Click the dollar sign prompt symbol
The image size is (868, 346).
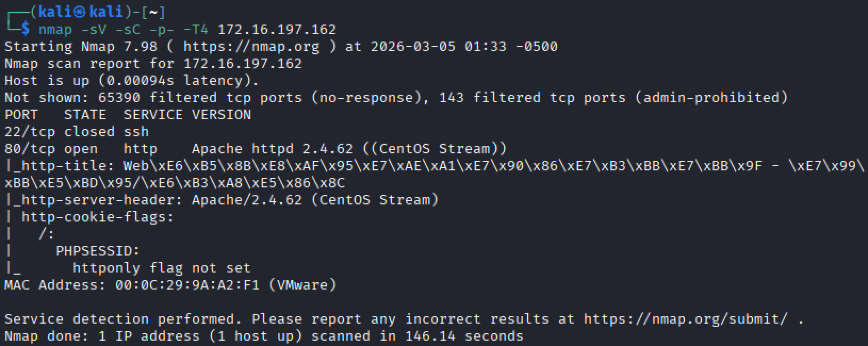(x=26, y=29)
